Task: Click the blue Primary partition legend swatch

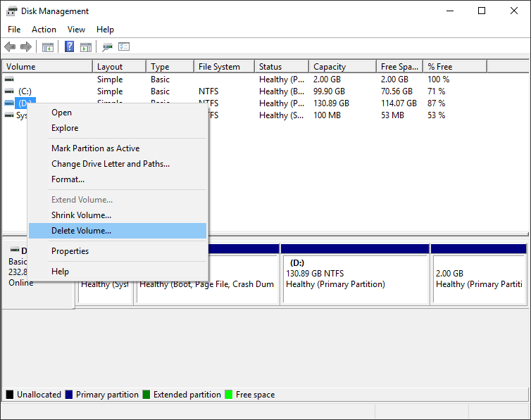Action: [69, 395]
